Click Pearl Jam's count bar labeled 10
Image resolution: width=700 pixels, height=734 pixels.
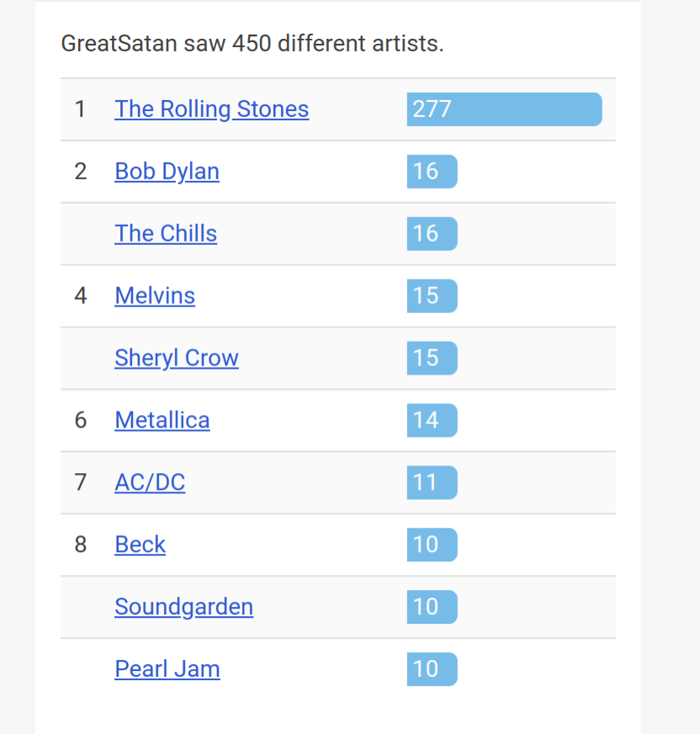click(x=432, y=669)
